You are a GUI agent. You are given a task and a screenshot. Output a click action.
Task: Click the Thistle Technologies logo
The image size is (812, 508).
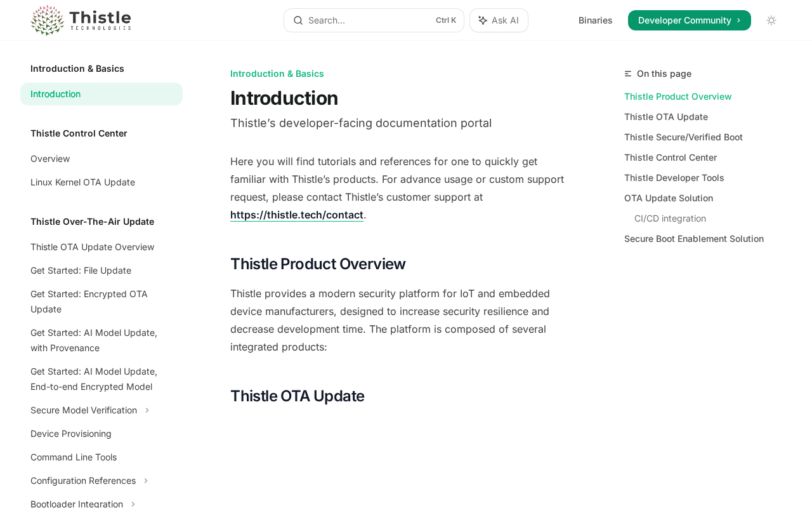click(81, 20)
